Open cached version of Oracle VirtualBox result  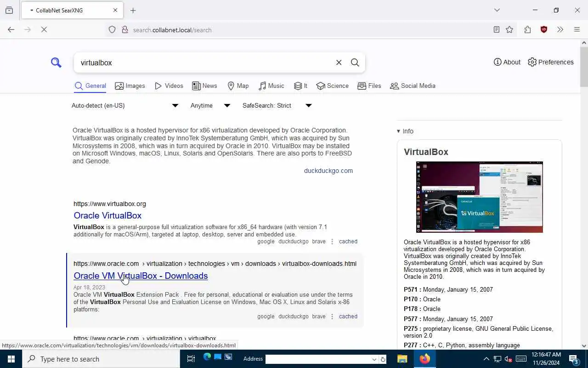point(348,241)
